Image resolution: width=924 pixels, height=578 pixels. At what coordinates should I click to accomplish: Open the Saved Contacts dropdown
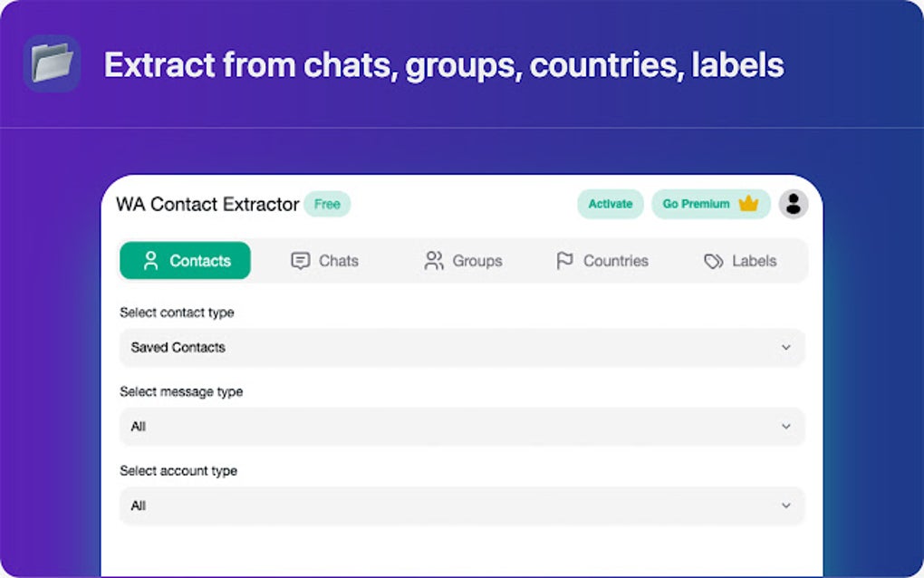pos(461,347)
